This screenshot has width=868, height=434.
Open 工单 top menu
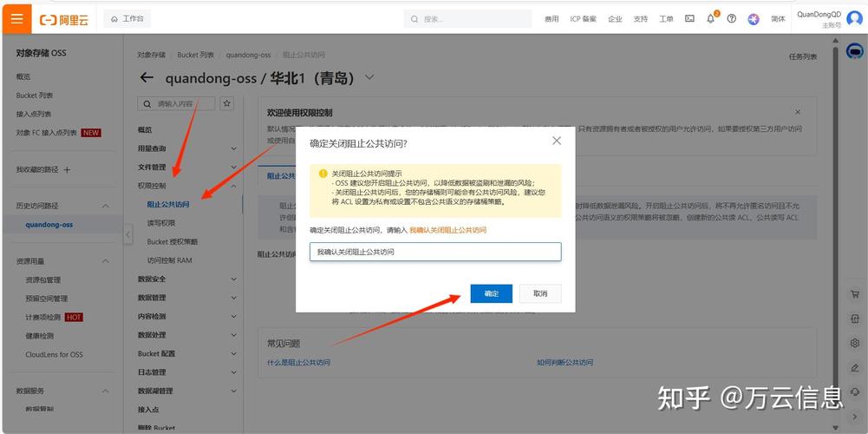[666, 19]
